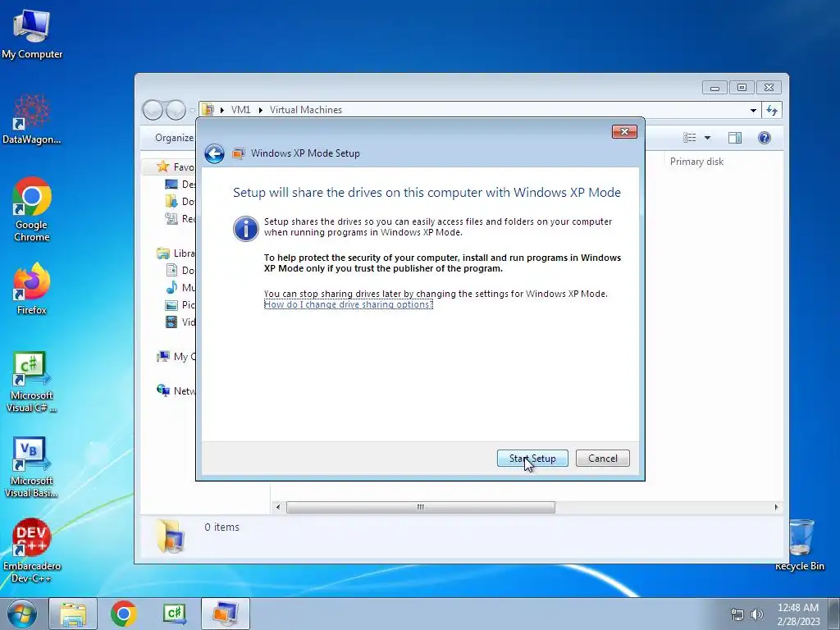
Task: Open the Windows Start menu
Action: click(x=21, y=614)
